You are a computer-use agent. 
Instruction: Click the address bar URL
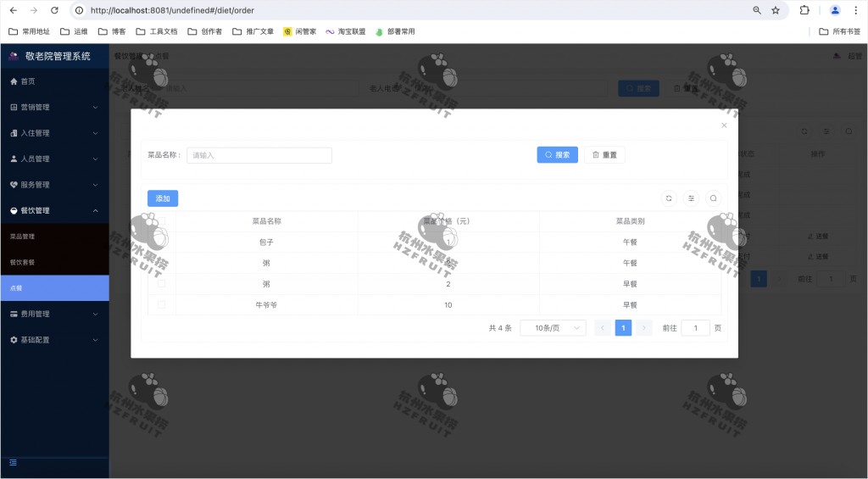(x=172, y=10)
